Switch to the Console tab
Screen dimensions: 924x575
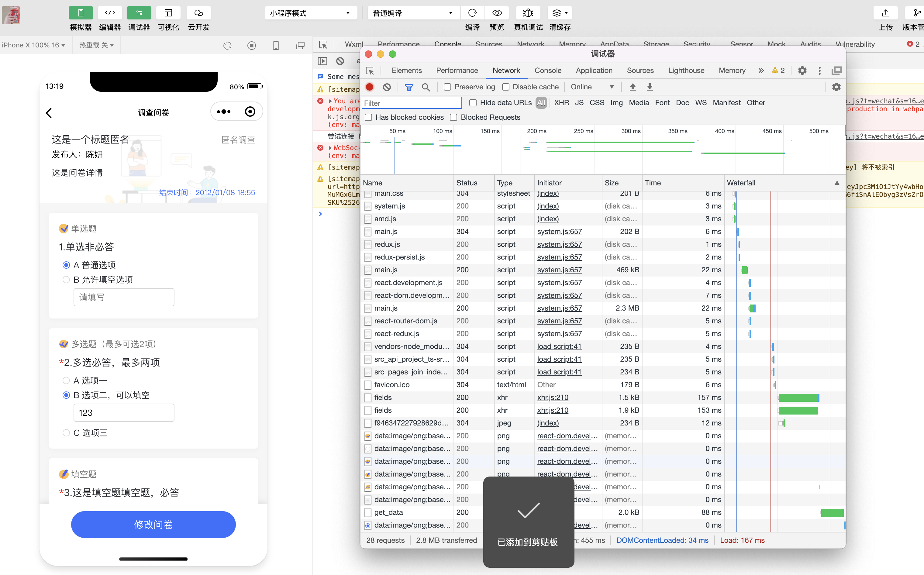[x=547, y=71]
